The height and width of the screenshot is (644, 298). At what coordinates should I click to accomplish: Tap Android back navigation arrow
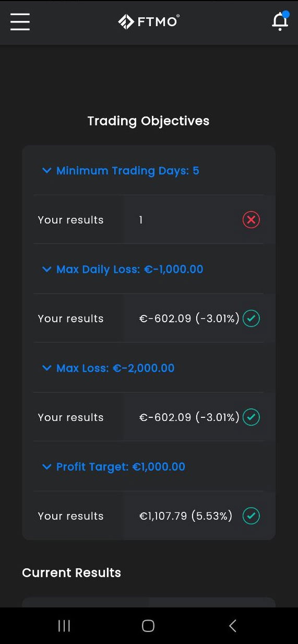click(x=233, y=626)
